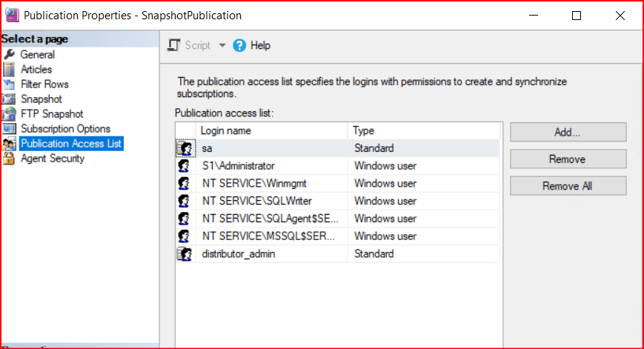Open the Publication Access List page
644x349 pixels.
(x=71, y=144)
